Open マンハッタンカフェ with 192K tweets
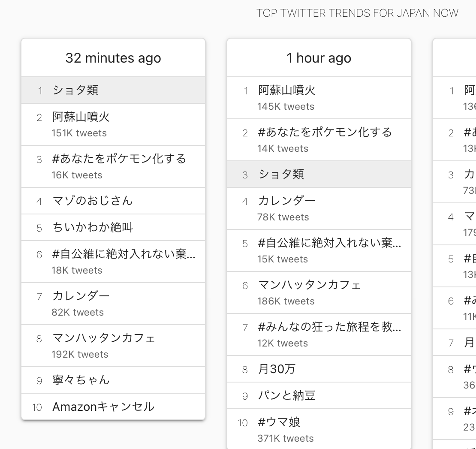The width and height of the screenshot is (476, 449). point(113,346)
